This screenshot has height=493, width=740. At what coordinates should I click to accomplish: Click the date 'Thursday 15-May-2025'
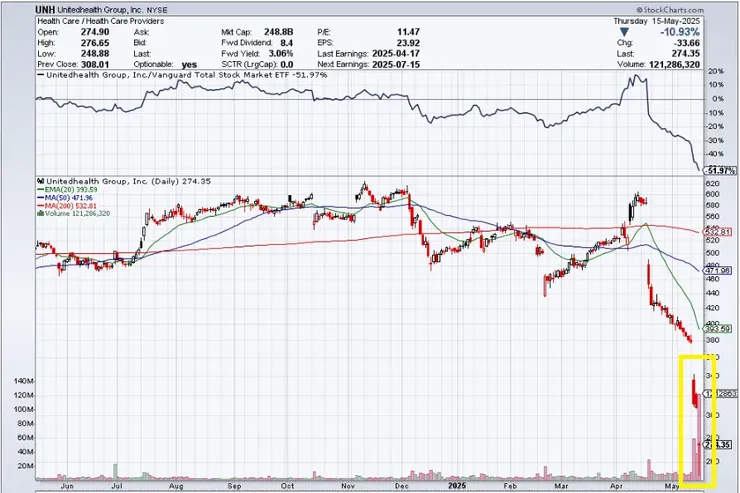click(x=656, y=21)
